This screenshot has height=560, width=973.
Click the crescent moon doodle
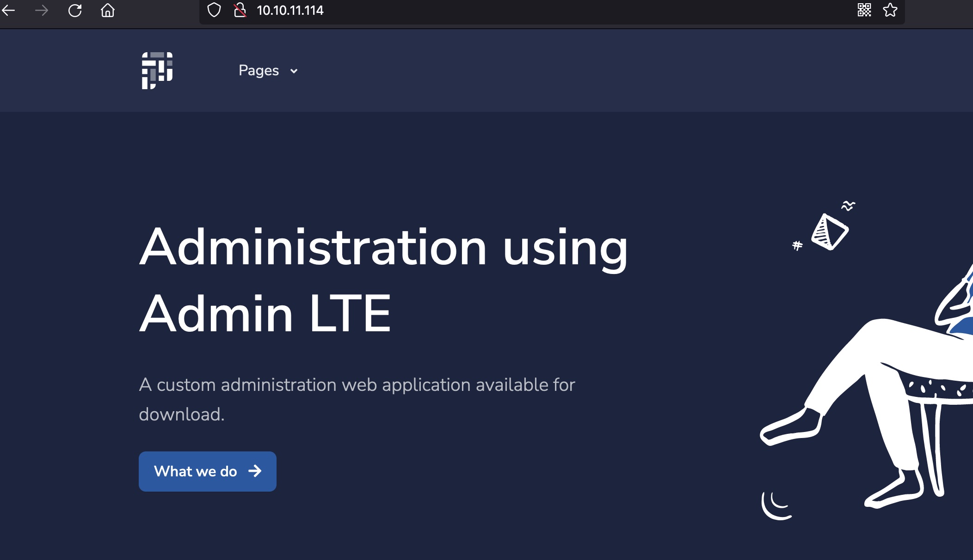click(x=776, y=505)
